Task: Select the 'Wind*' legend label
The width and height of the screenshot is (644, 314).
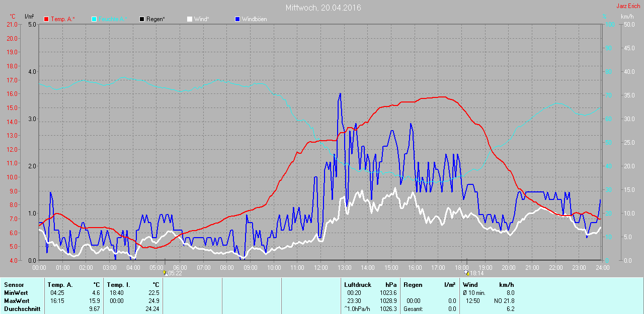Action: tap(202, 19)
